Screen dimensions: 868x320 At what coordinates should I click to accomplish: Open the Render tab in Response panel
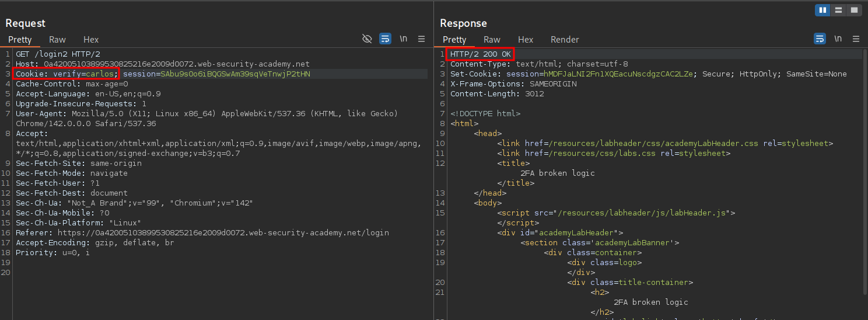(x=565, y=40)
